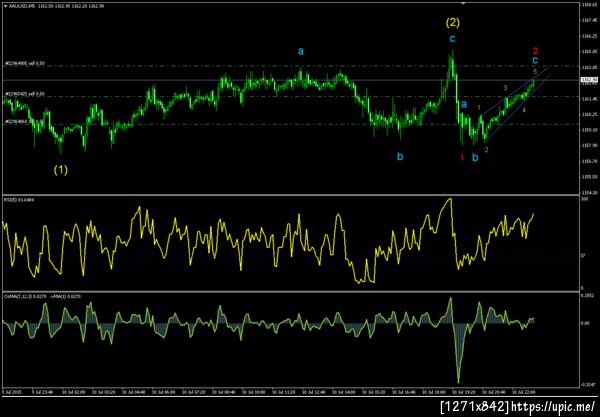This screenshot has height=417, width=600.
Task: Click the OsMA scale value -0.3247
Action: coord(588,385)
